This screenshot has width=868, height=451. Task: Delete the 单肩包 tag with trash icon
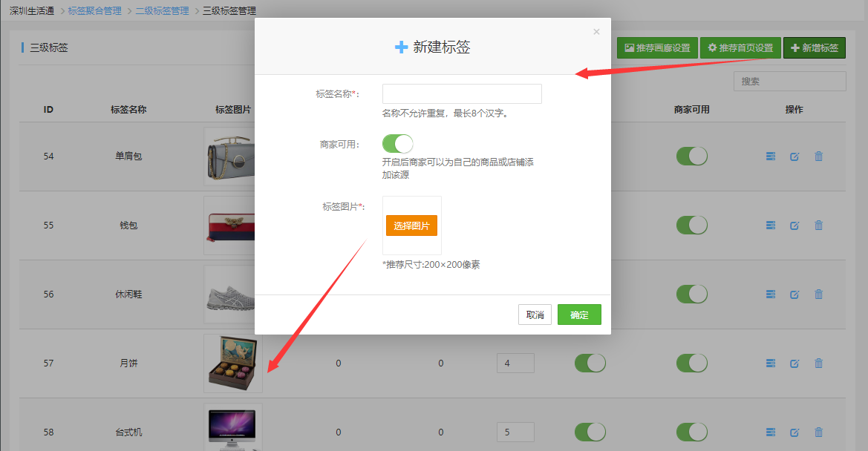819,157
